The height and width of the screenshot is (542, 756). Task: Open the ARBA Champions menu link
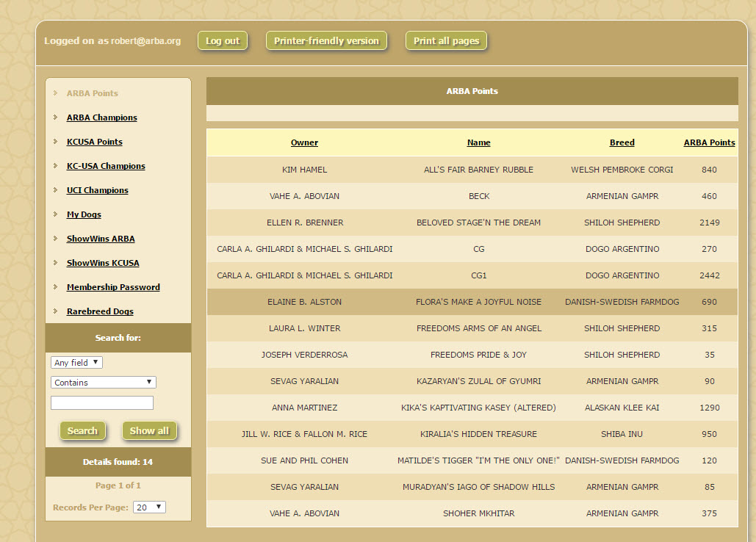click(101, 118)
